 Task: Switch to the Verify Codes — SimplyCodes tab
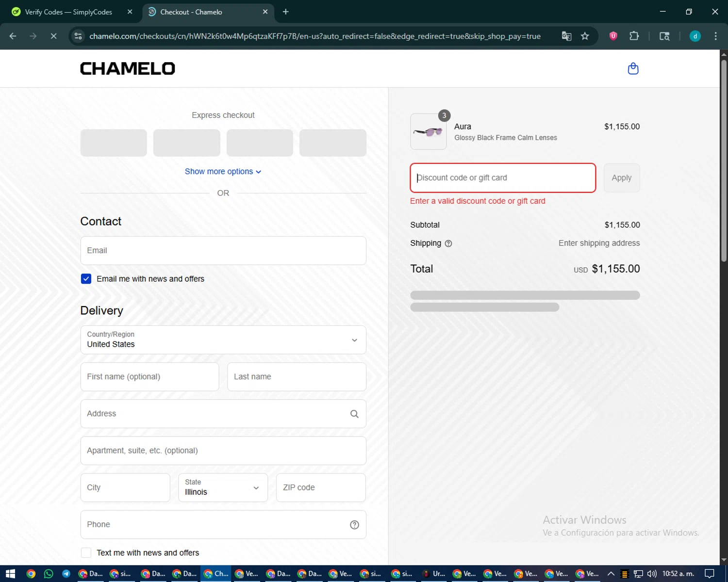click(68, 12)
